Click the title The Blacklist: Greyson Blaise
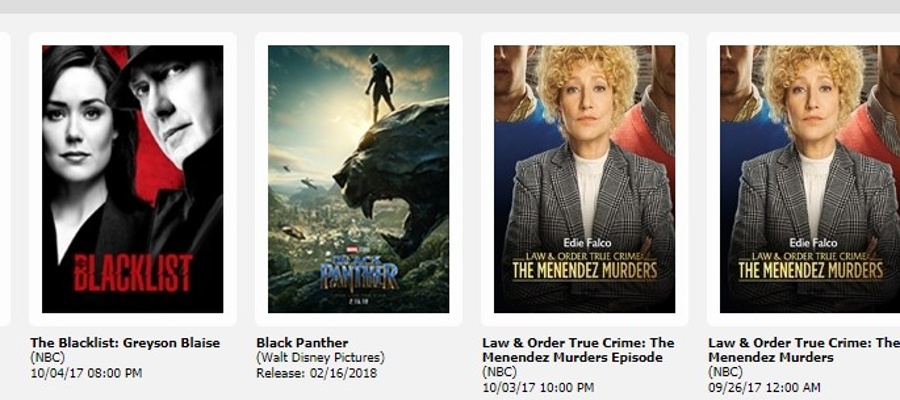900x400 pixels. click(x=125, y=343)
